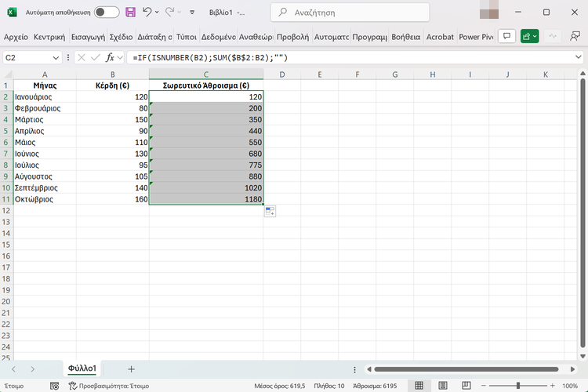Click the Φύλλο1 sheet tab
This screenshot has height=392, width=588.
[82, 368]
